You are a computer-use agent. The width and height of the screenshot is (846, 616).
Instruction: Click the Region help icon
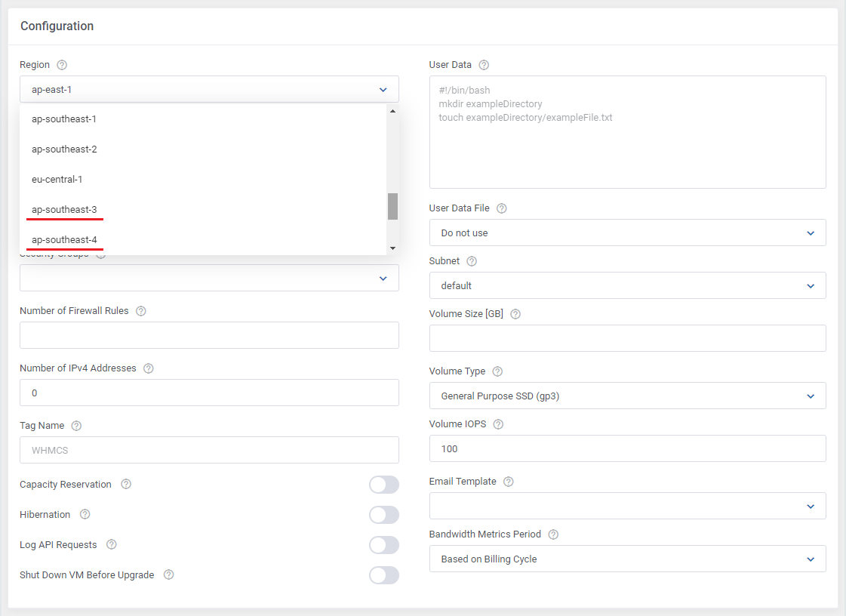(x=62, y=65)
